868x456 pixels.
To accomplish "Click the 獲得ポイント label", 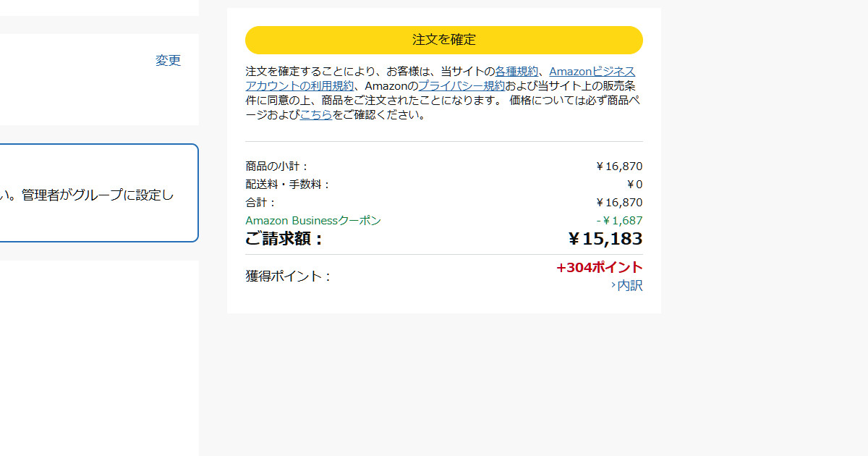I will [x=289, y=276].
